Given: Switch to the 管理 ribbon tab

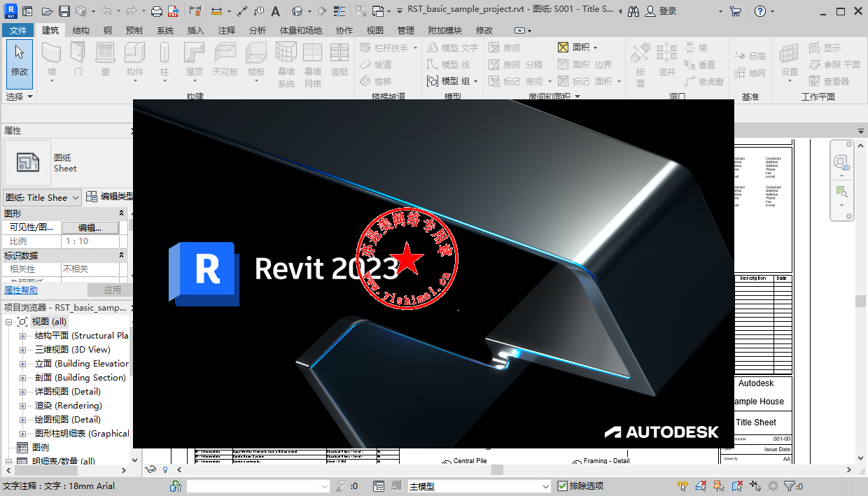Looking at the screenshot, I should [406, 30].
